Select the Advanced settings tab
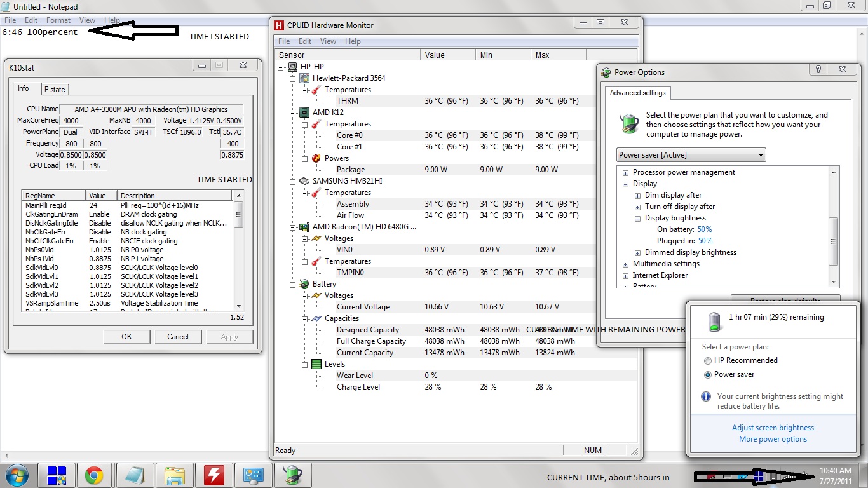Viewport: 868px width, 488px height. pyautogui.click(x=637, y=93)
